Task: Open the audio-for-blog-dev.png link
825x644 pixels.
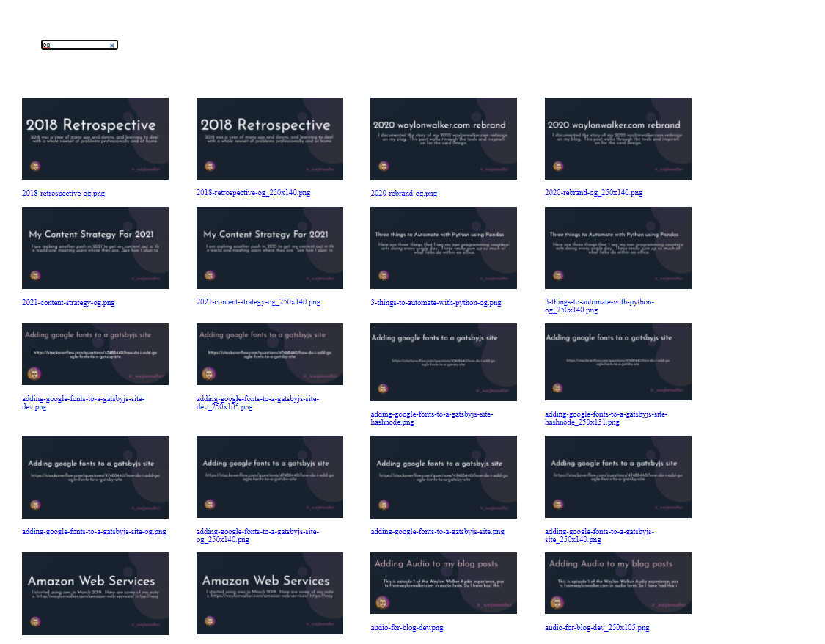Action: [x=407, y=628]
